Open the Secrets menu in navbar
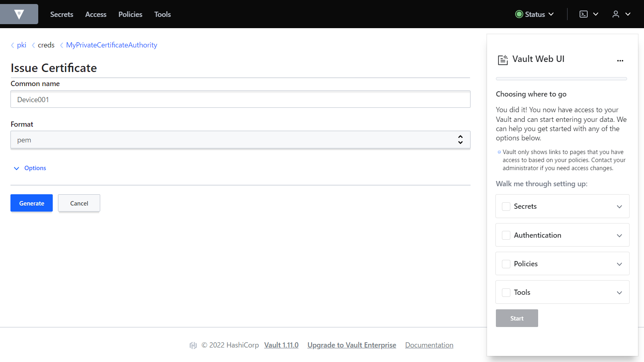 [x=62, y=14]
